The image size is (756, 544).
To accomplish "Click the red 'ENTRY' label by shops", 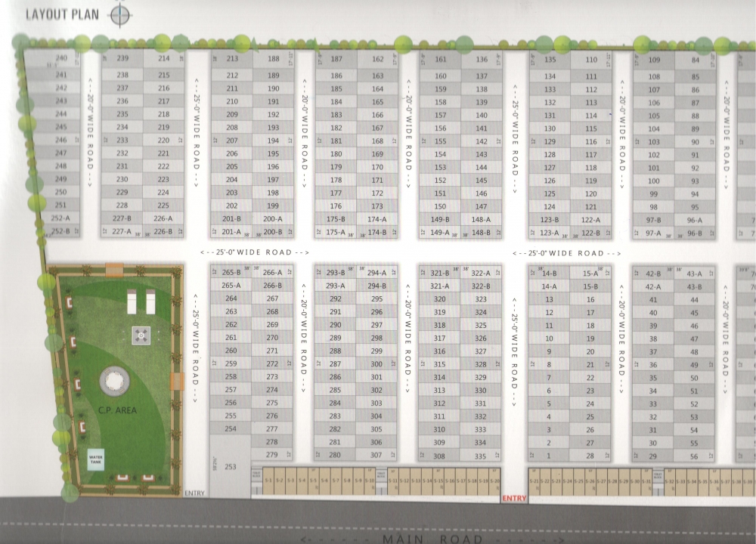I will (514, 498).
